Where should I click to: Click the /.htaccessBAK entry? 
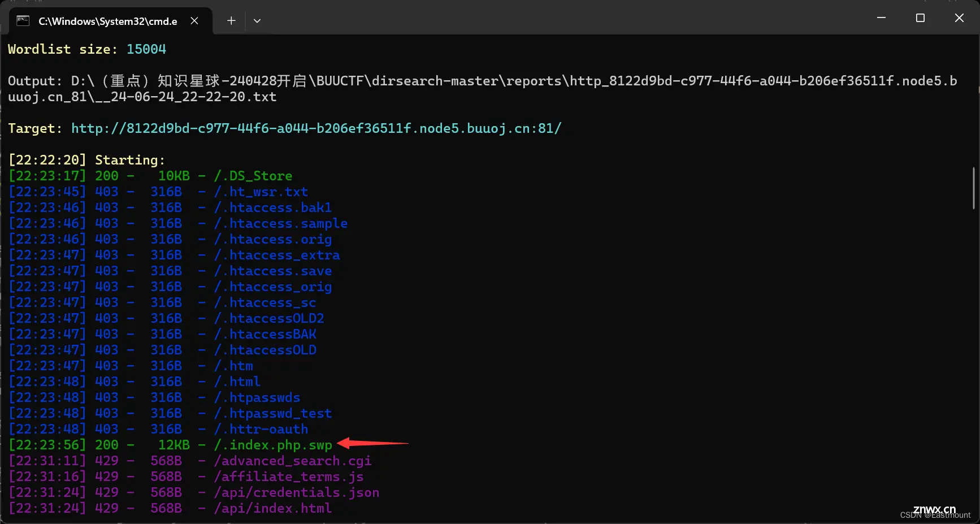[265, 334]
